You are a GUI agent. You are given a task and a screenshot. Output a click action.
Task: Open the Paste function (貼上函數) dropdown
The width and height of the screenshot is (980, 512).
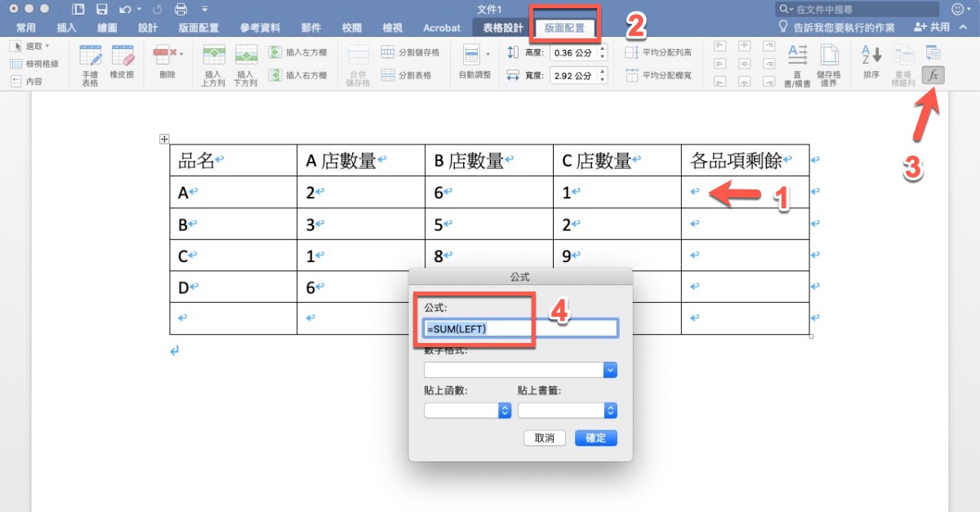pyautogui.click(x=505, y=411)
